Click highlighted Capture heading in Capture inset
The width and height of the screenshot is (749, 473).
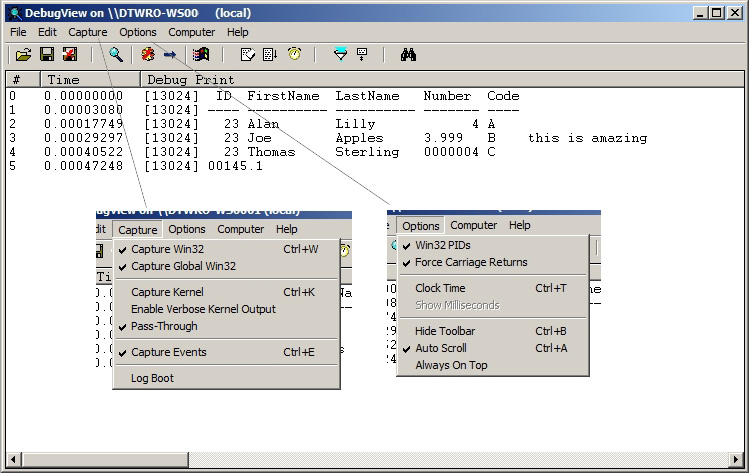pos(138,230)
